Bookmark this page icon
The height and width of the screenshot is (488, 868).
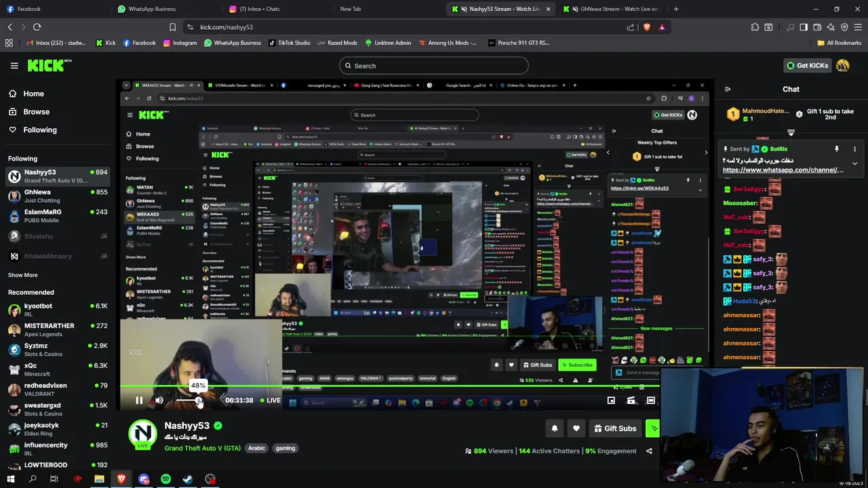click(x=172, y=27)
